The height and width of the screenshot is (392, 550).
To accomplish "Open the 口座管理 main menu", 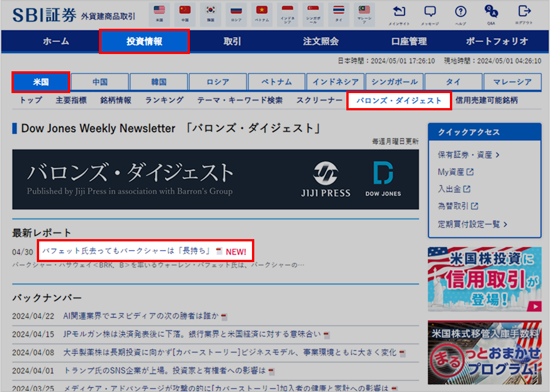I will 409,41.
